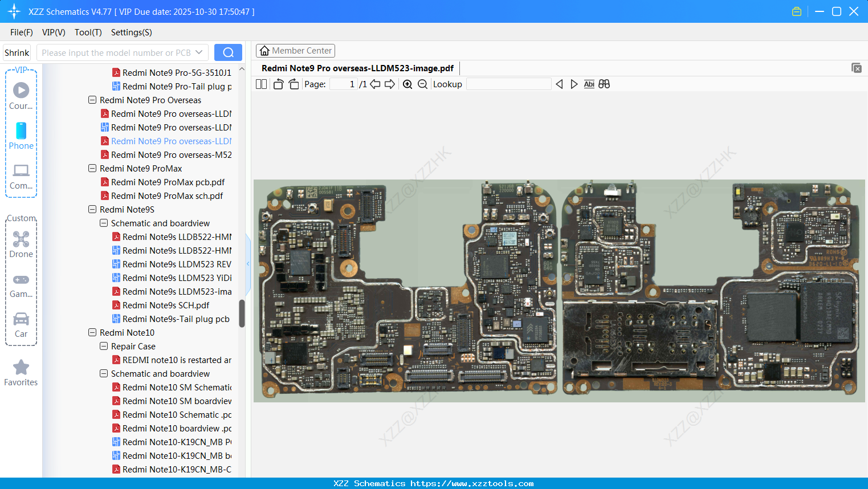Collapse Redmi Note9S Schematic and boardview
The image size is (868, 489).
(x=104, y=223)
